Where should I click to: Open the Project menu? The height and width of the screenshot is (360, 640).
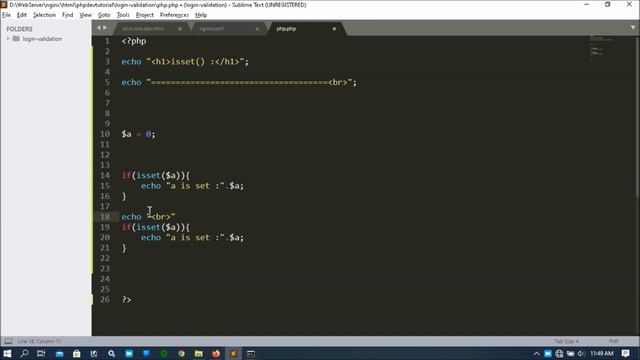click(144, 15)
